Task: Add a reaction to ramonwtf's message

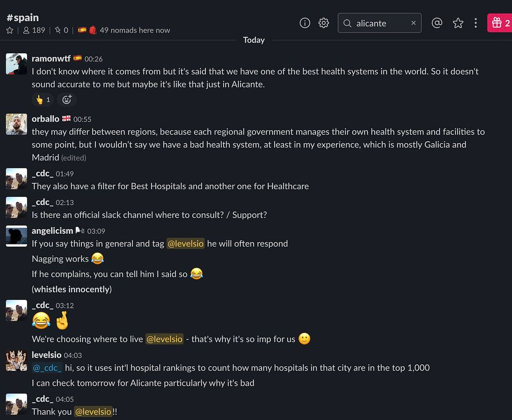Action: point(67,100)
